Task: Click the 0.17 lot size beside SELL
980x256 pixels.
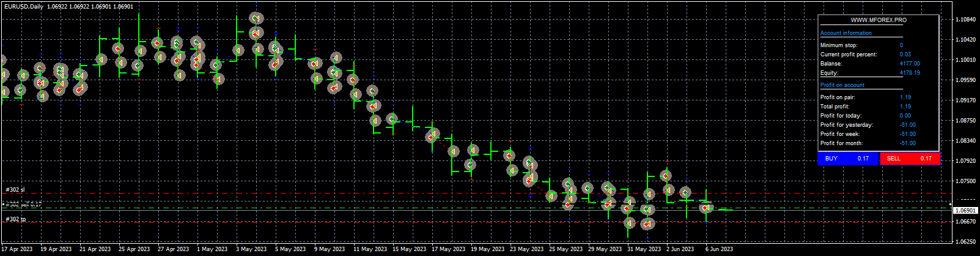Action: 926,159
